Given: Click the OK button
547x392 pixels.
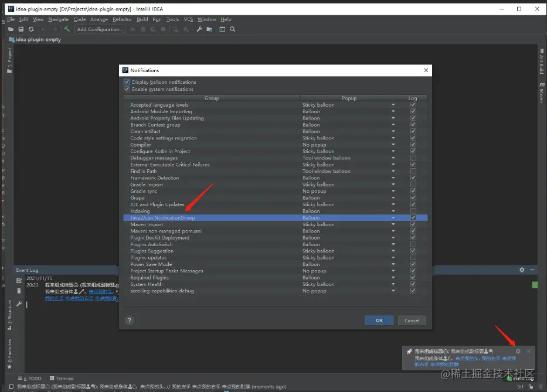Looking at the screenshot, I should click(x=379, y=321).
